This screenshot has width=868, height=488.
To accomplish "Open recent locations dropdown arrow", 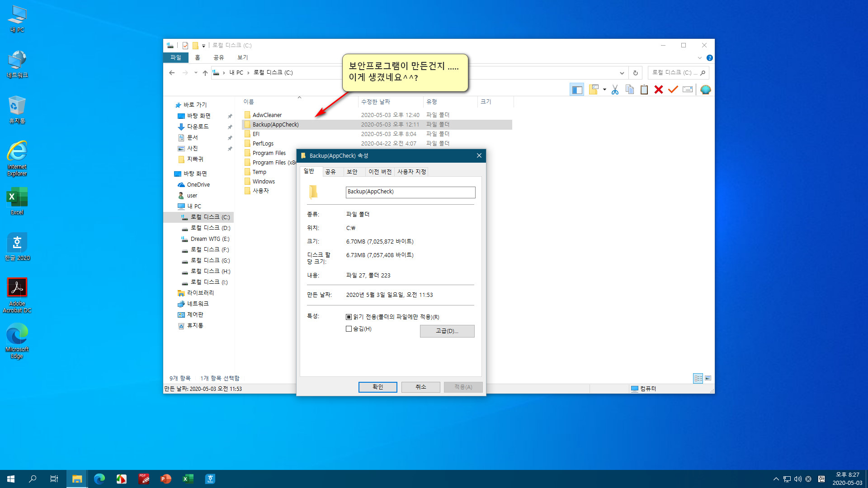I will click(196, 73).
